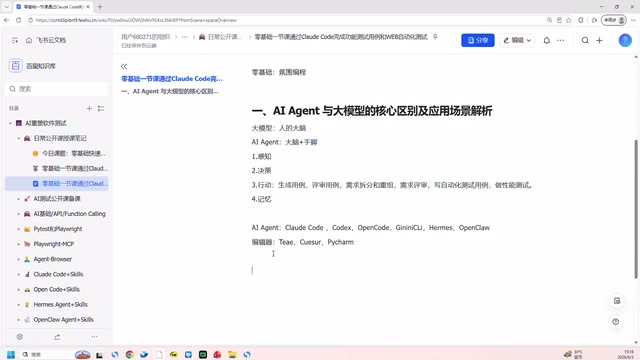Viewport: 640px width, 360px height.
Task: Click the breadcrumb ellipsis
Action: pos(184,37)
